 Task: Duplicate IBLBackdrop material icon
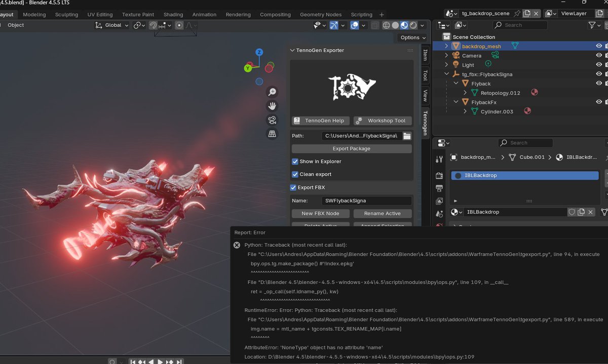click(x=582, y=212)
